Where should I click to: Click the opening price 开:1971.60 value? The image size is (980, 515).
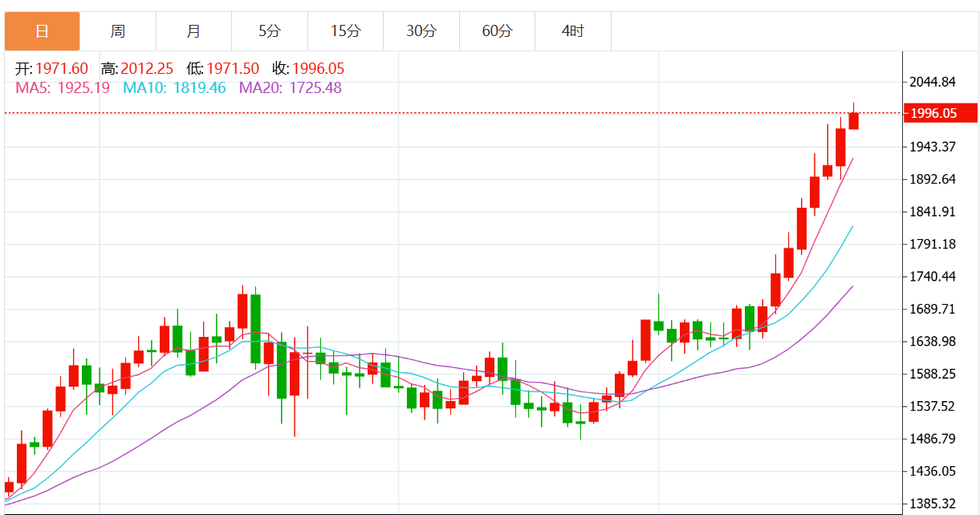tap(52, 69)
